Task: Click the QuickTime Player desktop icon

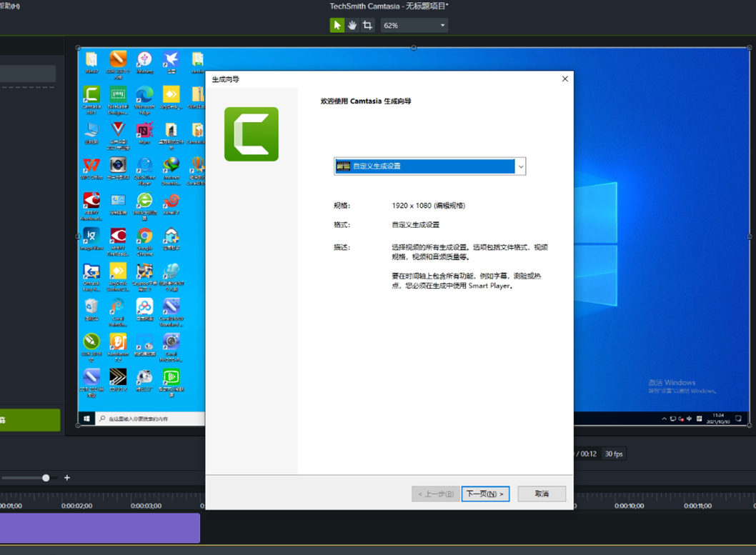Action: click(144, 167)
